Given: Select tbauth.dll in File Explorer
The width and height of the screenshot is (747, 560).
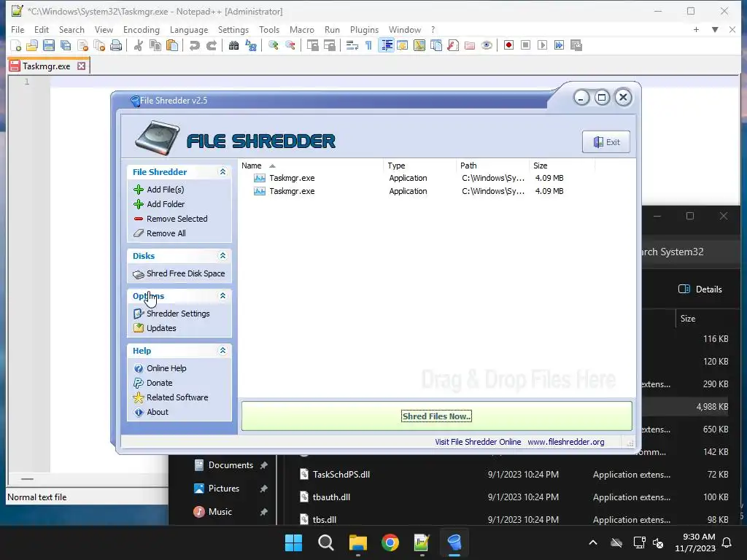Looking at the screenshot, I should (331, 497).
